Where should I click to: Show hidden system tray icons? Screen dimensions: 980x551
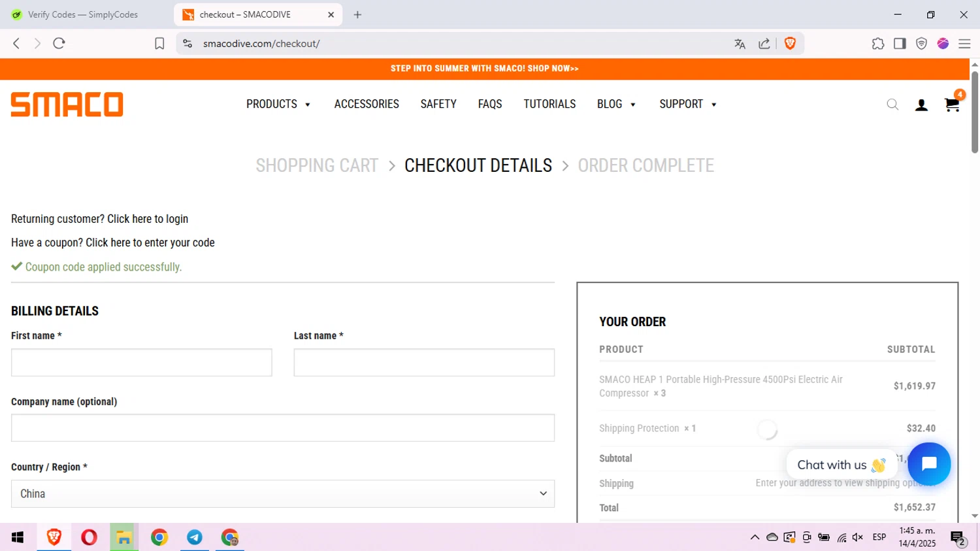755,537
